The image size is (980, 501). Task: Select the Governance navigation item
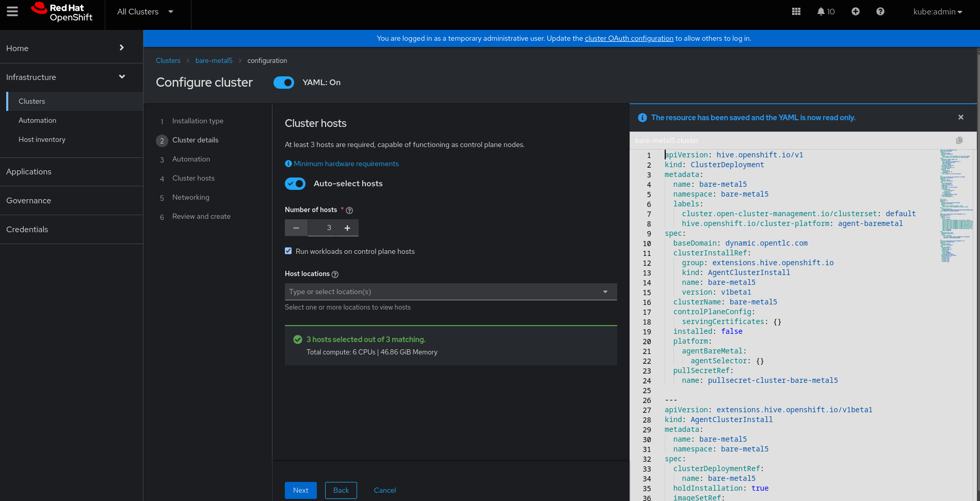[29, 201]
